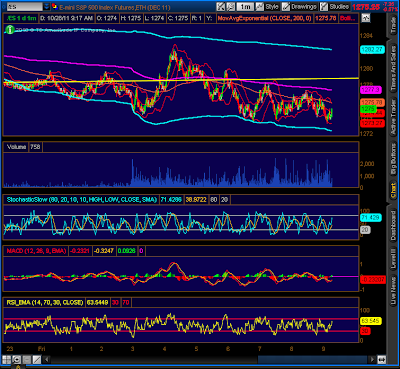Select the 1m timeframe button

pos(245,6)
